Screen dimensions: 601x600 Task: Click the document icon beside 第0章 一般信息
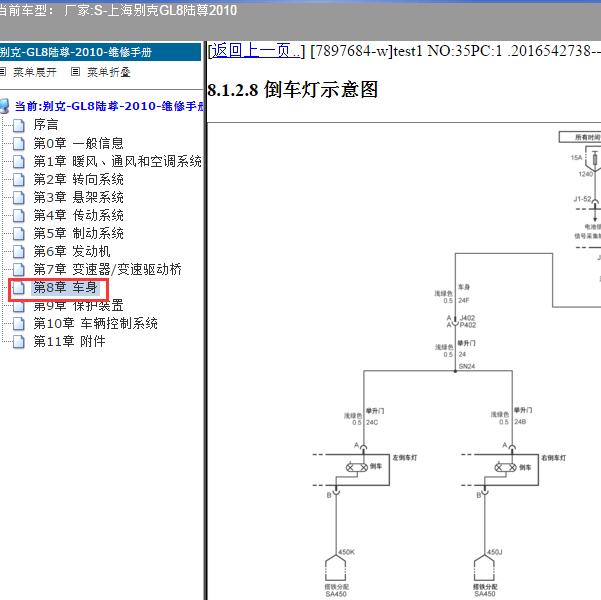coord(18,143)
